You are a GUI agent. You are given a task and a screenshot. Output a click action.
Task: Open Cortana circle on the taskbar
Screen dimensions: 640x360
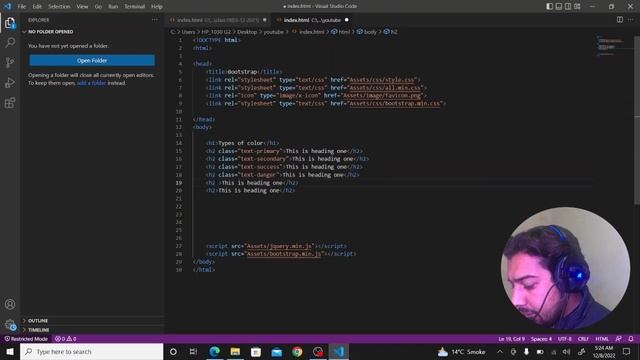(x=173, y=351)
